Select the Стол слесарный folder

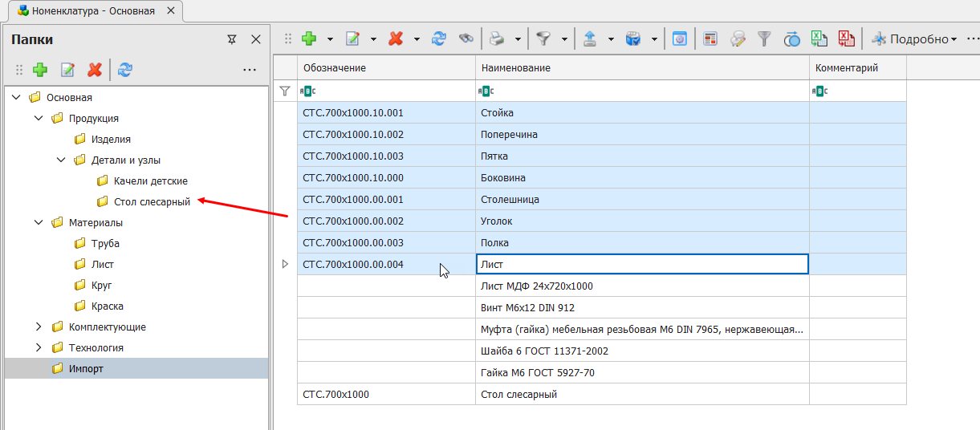(152, 202)
